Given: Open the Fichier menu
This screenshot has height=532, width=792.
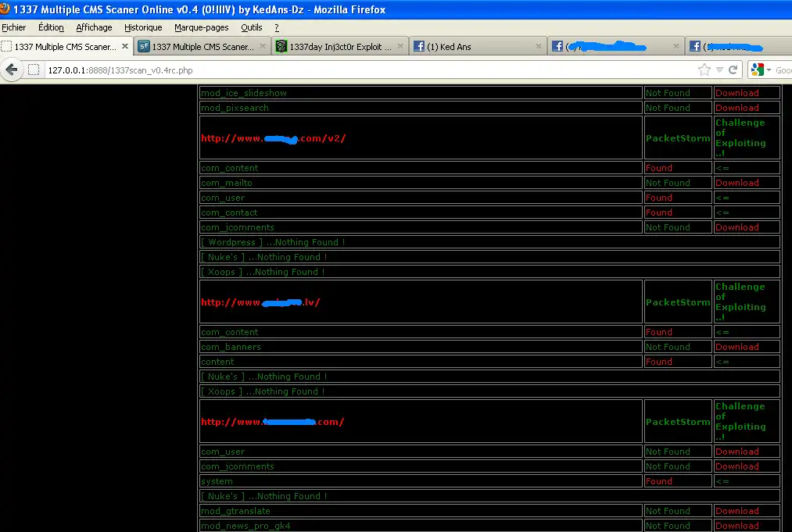Looking at the screenshot, I should (x=13, y=28).
